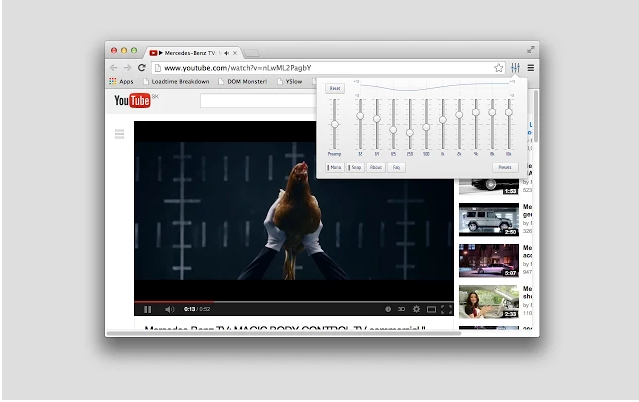Reset the equalizer

[335, 88]
